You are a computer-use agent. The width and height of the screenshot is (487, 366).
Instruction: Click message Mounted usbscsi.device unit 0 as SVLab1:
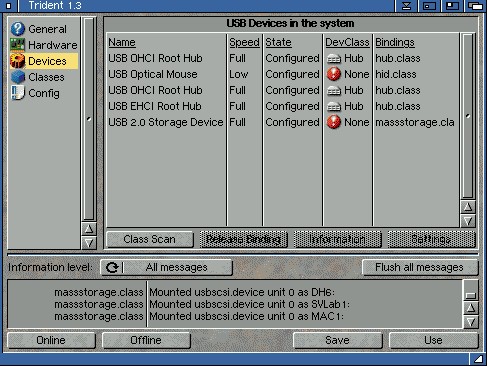pyautogui.click(x=250, y=304)
